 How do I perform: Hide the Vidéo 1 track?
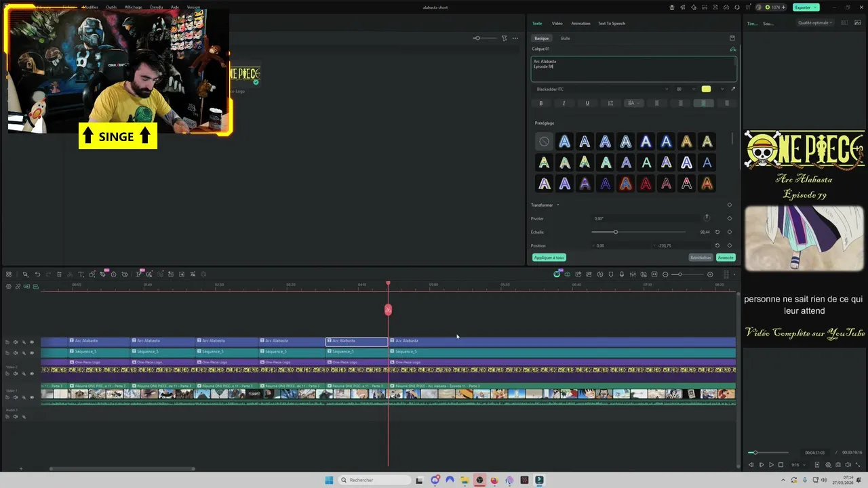click(x=32, y=397)
